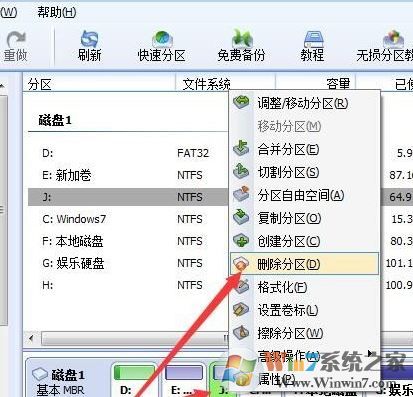The width and height of the screenshot is (413, 397).
Task: Click the disk icon next to 磁盘1 基本 MBR
Action: click(40, 375)
